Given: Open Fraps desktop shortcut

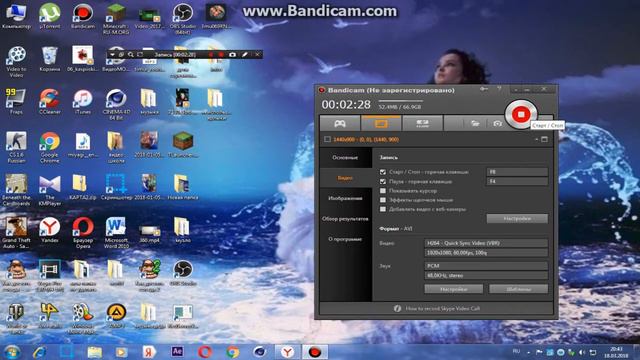Looking at the screenshot, I should click(x=16, y=101).
